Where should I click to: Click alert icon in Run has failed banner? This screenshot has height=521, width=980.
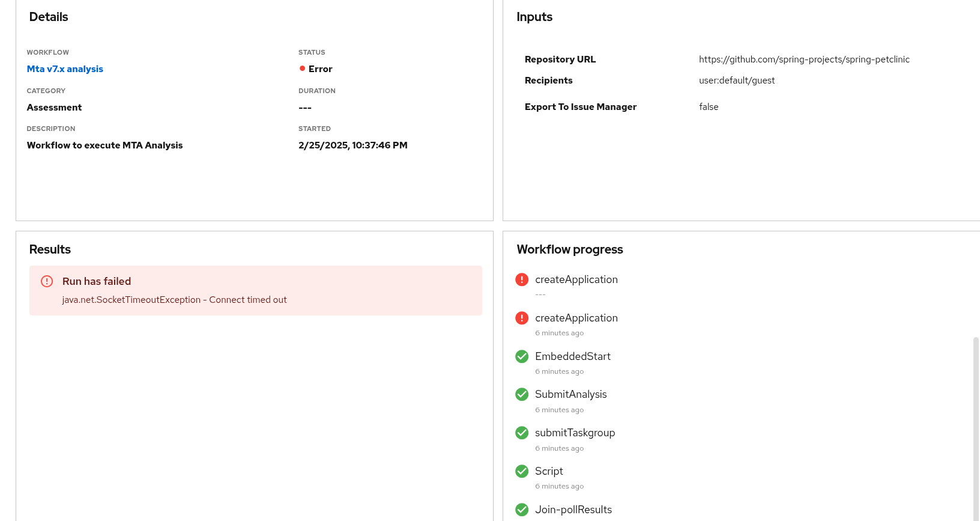(x=47, y=281)
